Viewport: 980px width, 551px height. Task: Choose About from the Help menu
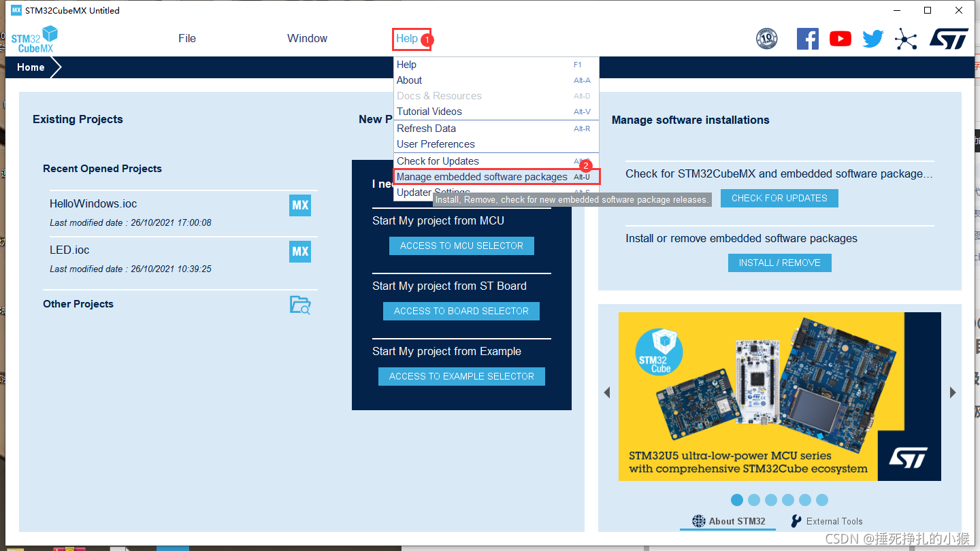pos(496,80)
